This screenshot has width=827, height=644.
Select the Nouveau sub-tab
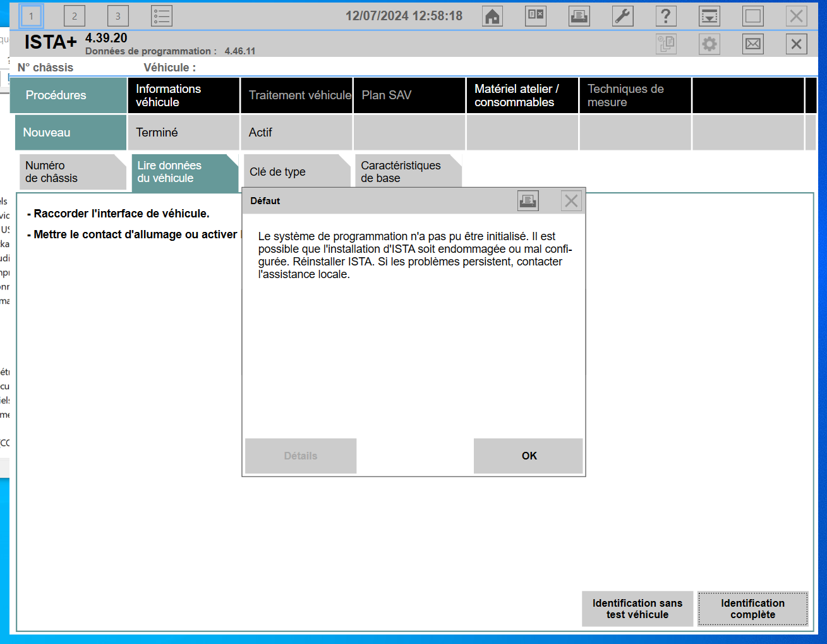click(71, 133)
